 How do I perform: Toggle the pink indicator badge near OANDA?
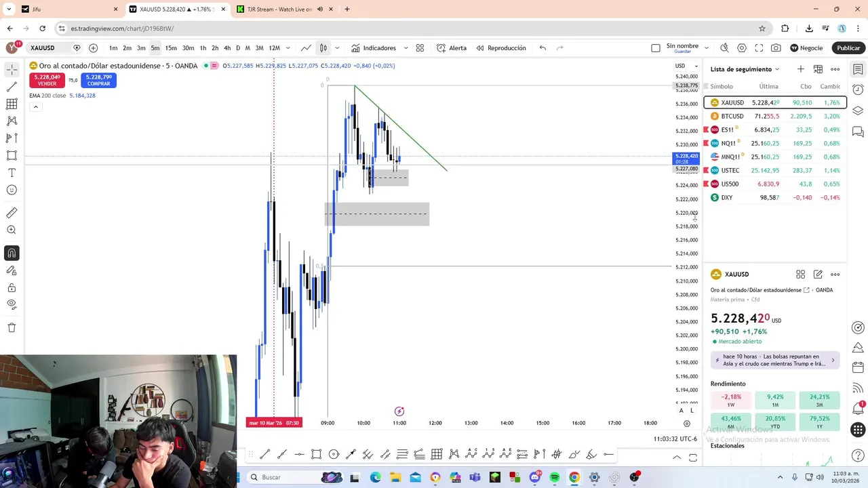click(x=214, y=66)
